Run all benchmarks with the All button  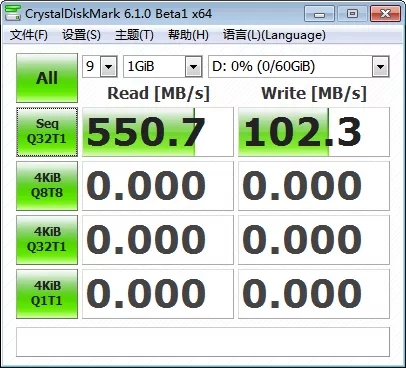(47, 78)
